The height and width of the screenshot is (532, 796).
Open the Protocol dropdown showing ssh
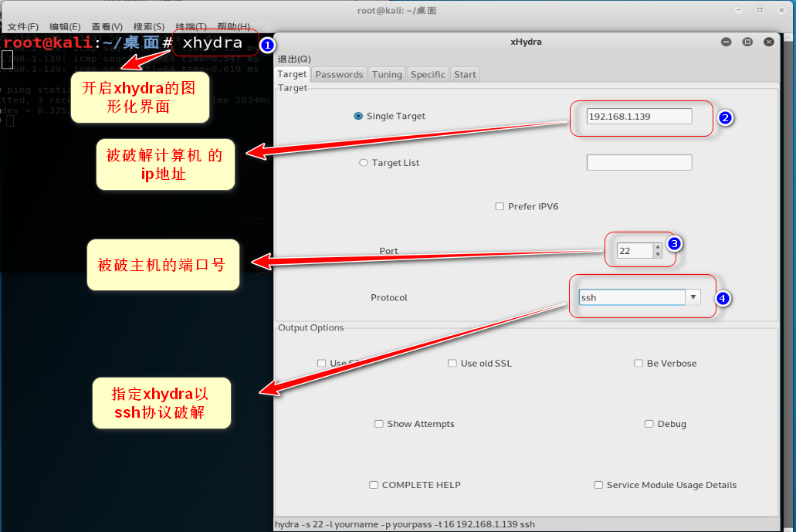point(693,296)
